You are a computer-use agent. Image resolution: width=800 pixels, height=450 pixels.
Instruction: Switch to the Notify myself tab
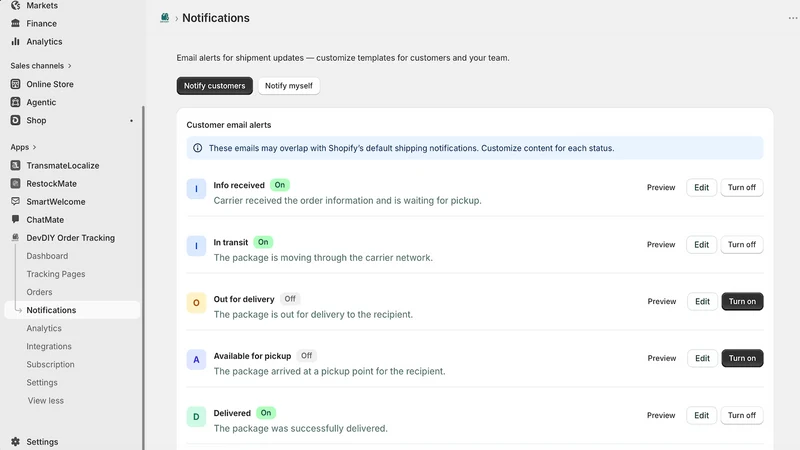(288, 86)
